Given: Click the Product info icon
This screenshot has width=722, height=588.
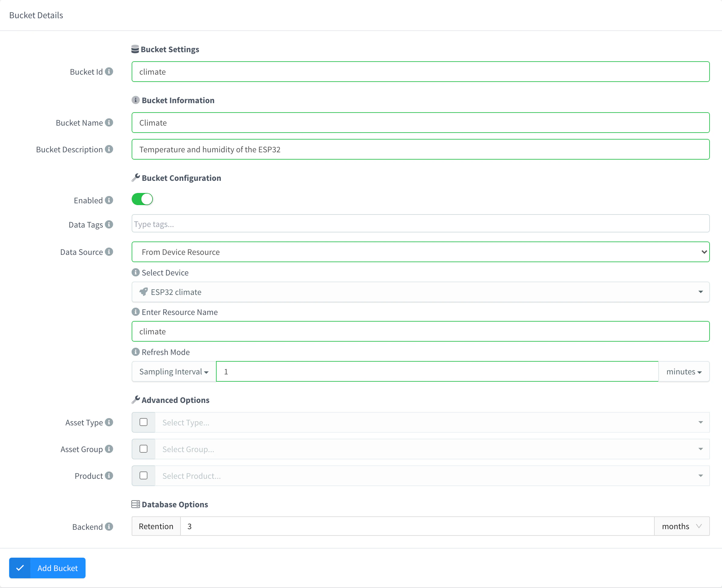Looking at the screenshot, I should tap(109, 475).
